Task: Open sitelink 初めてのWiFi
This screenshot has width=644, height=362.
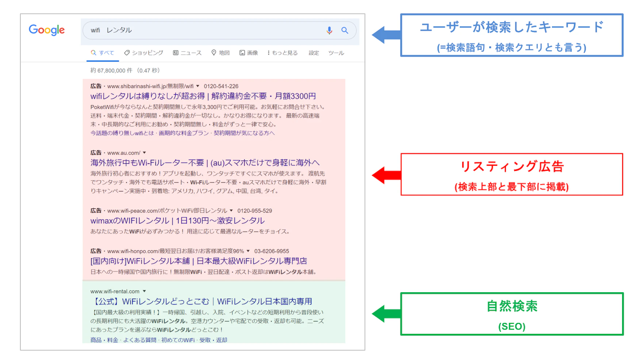Action: pos(178,340)
